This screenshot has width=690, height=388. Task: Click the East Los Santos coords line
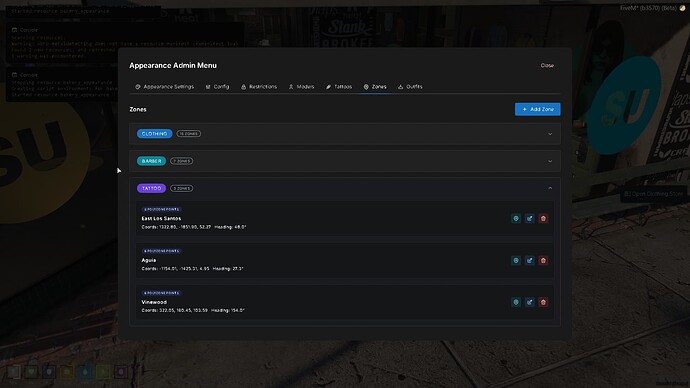(x=194, y=227)
